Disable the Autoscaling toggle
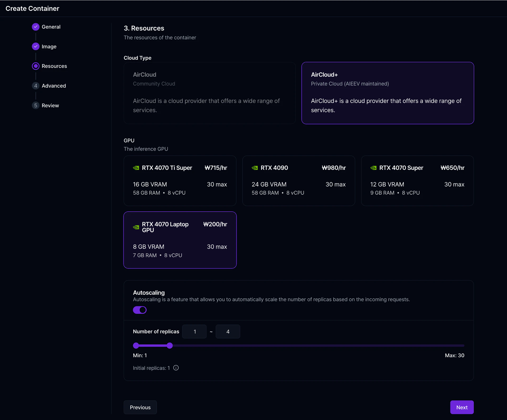 [x=140, y=310]
